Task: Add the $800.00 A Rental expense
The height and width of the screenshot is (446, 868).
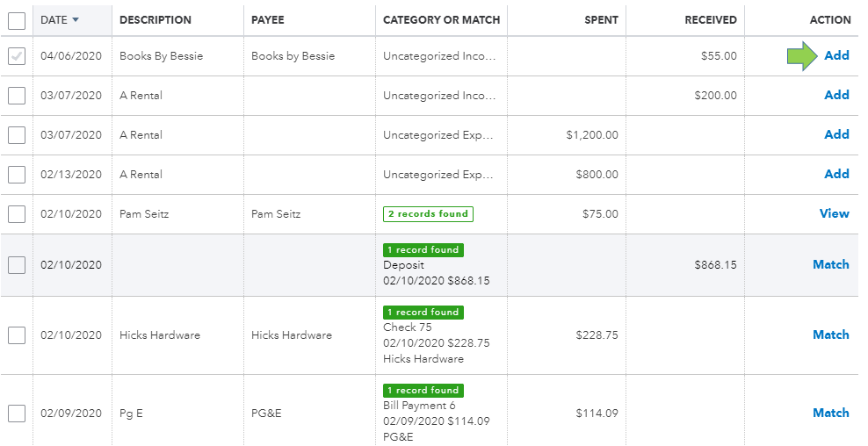Action: coord(836,174)
